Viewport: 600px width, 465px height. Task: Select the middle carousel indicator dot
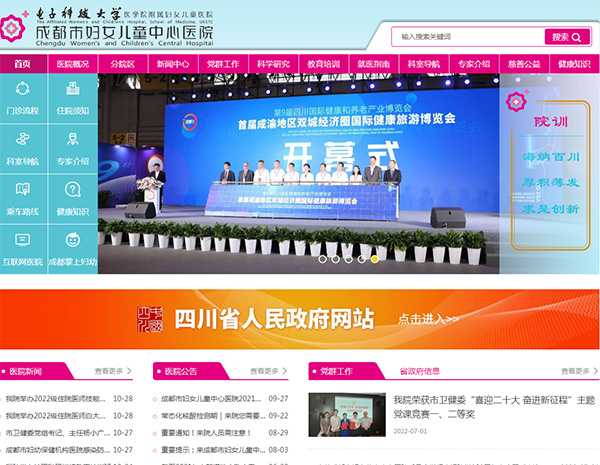click(349, 259)
